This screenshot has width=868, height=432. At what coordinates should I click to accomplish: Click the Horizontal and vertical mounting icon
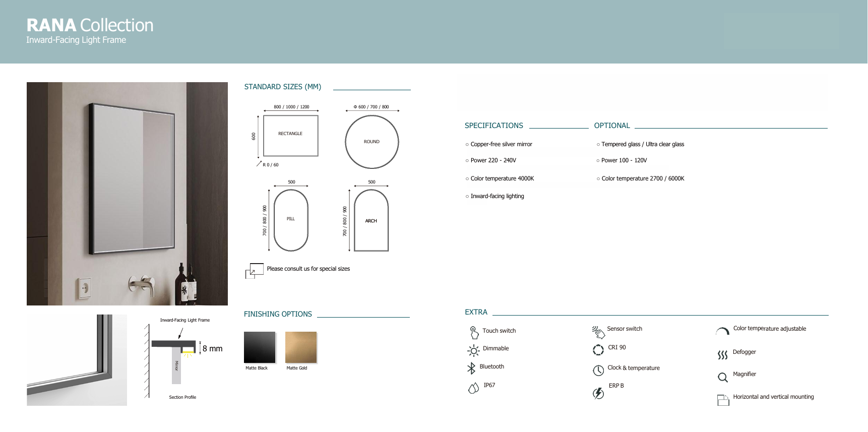(x=723, y=400)
